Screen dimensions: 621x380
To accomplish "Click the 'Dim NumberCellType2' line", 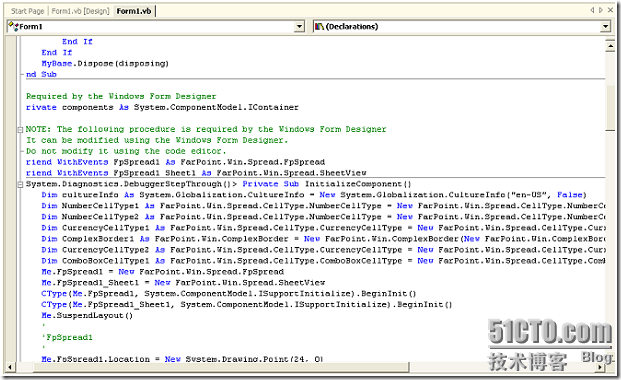I will click(x=324, y=217).
